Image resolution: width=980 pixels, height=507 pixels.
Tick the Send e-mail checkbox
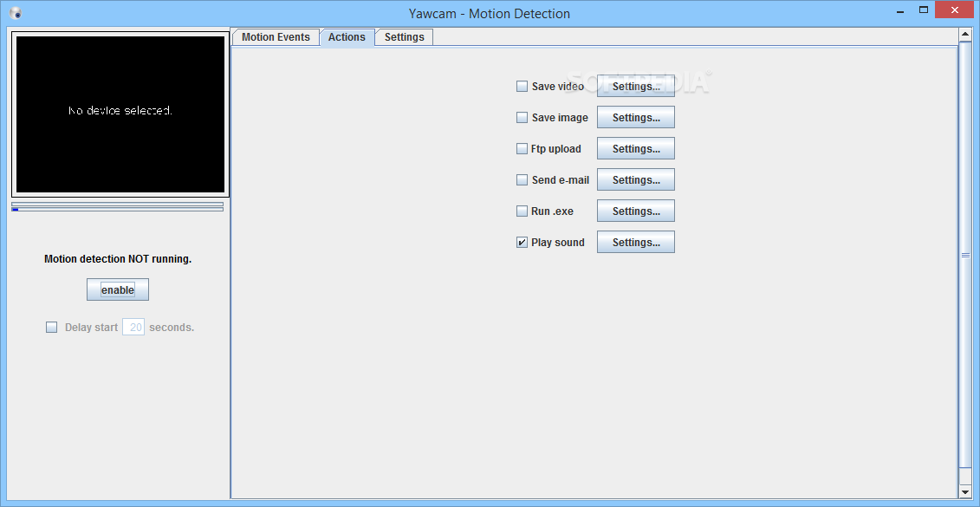click(522, 180)
